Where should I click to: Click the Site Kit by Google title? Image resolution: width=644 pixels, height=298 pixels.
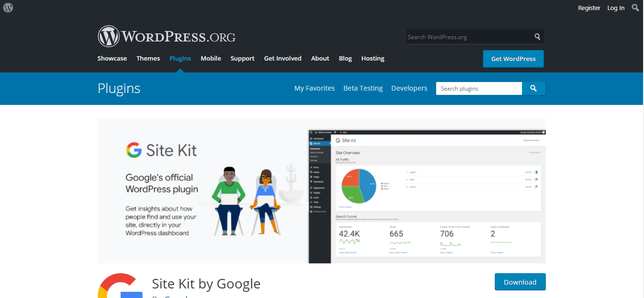coord(206,284)
